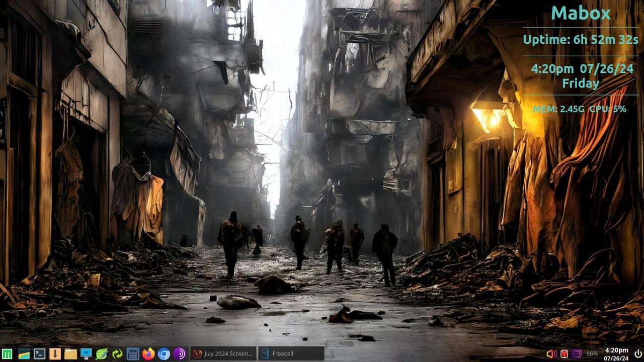Image resolution: width=644 pixels, height=362 pixels.
Task: Click the red X tray icon
Action: (x=565, y=354)
